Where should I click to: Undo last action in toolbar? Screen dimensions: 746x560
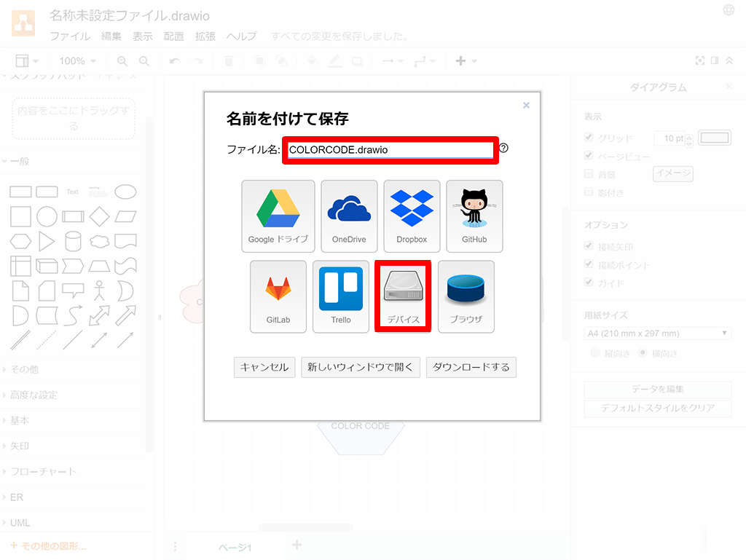coord(175,61)
